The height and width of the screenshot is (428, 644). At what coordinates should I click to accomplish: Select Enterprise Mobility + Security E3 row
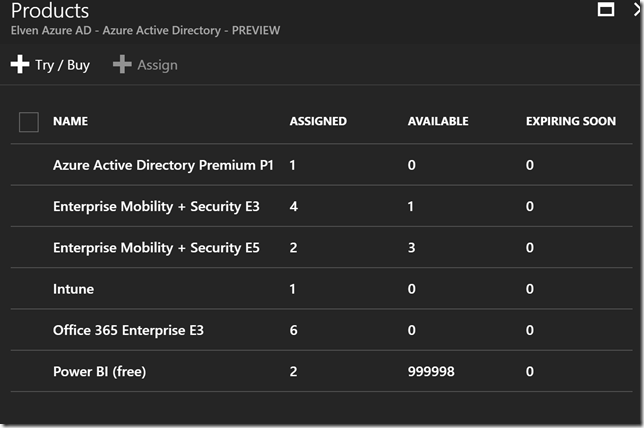(x=156, y=207)
